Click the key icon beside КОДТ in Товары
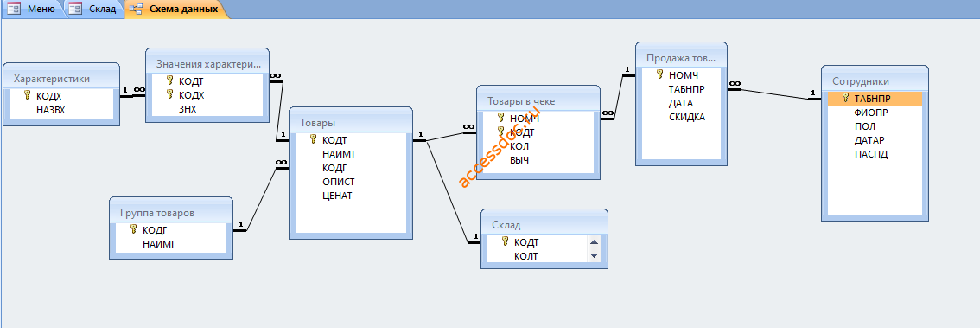Screen dimensions: 980x328 (x=313, y=139)
